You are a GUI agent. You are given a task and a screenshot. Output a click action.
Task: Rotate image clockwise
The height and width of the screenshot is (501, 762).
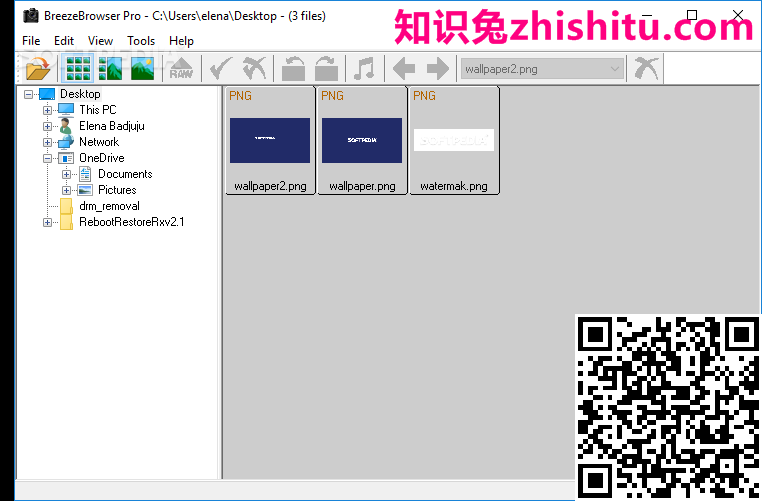[x=326, y=69]
